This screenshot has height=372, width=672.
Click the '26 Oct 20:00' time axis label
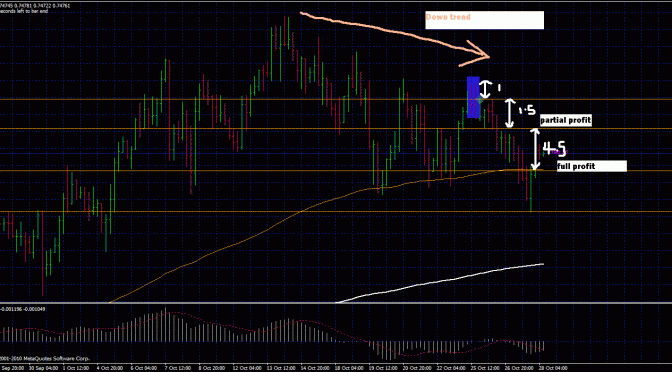[519, 368]
